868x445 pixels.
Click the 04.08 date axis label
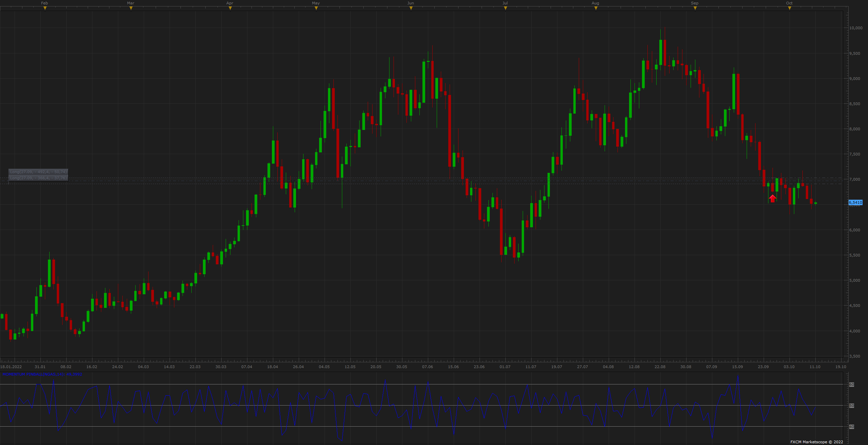click(608, 367)
